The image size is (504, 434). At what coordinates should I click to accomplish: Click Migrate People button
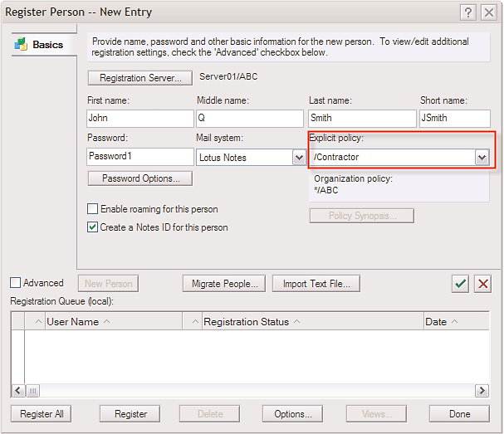(x=224, y=284)
